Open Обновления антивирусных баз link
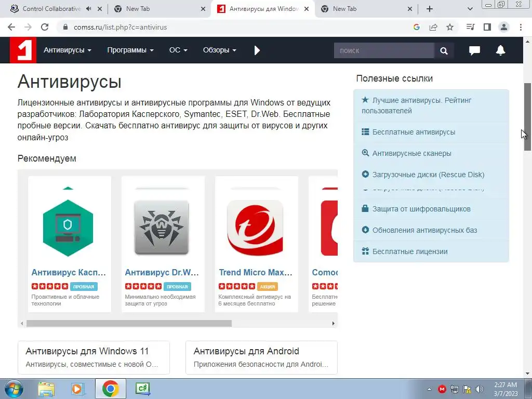532x399 pixels. click(x=431, y=230)
